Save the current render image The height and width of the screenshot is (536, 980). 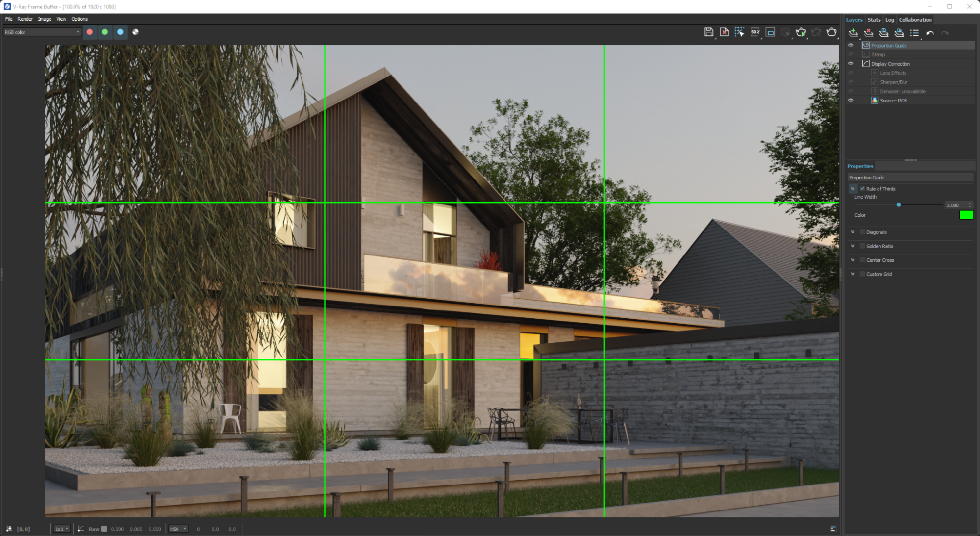[709, 32]
